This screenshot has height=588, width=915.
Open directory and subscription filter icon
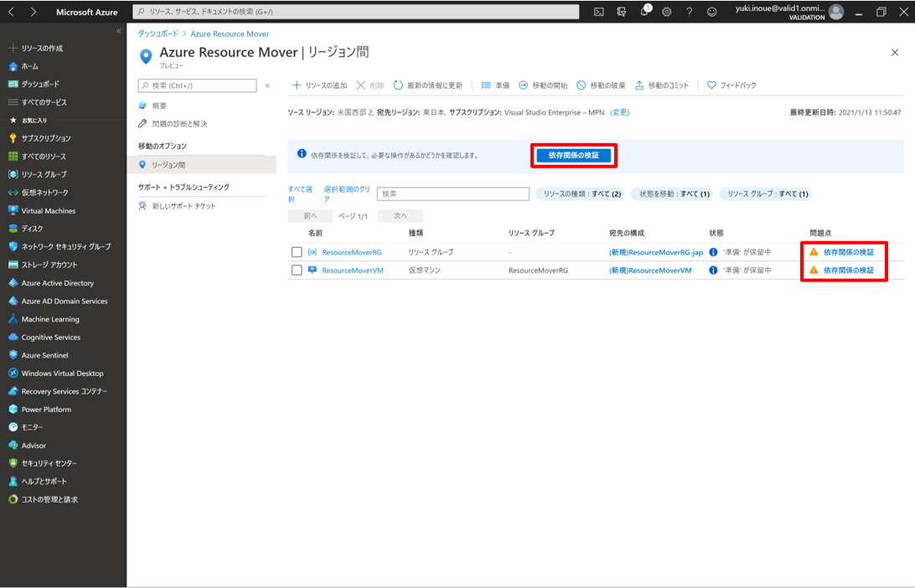(622, 12)
